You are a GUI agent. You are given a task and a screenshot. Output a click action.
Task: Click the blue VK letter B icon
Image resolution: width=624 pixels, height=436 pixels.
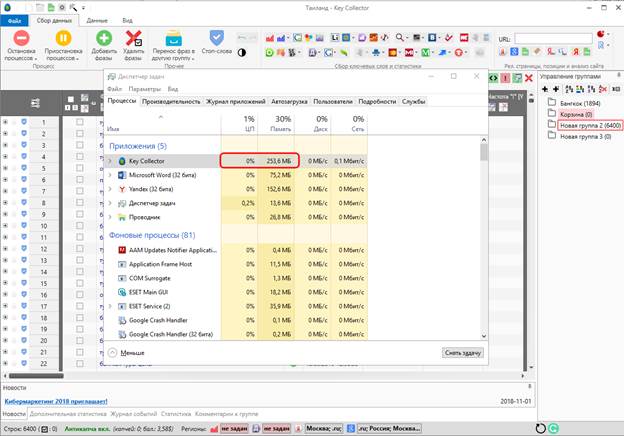(x=432, y=37)
